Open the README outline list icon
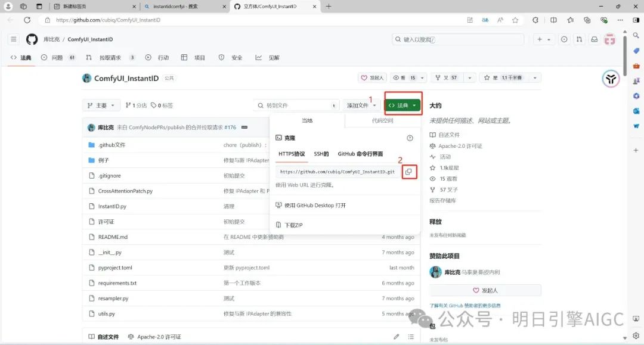Screen dimensions: 644x345 point(411,337)
